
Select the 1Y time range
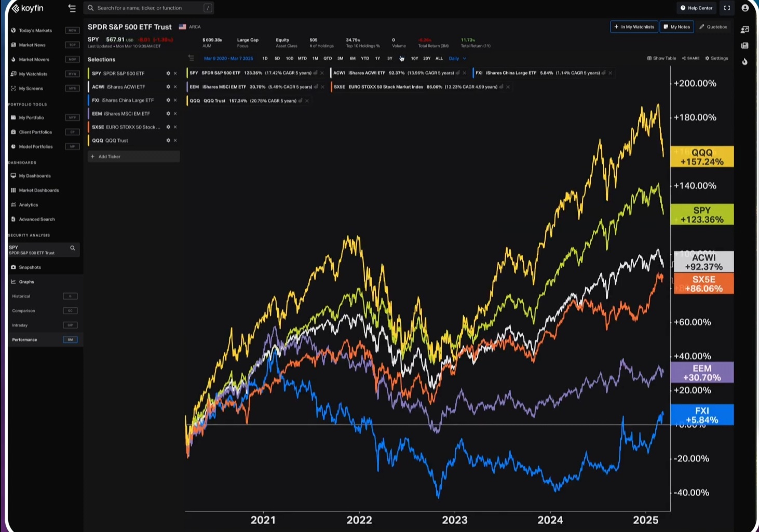point(377,59)
